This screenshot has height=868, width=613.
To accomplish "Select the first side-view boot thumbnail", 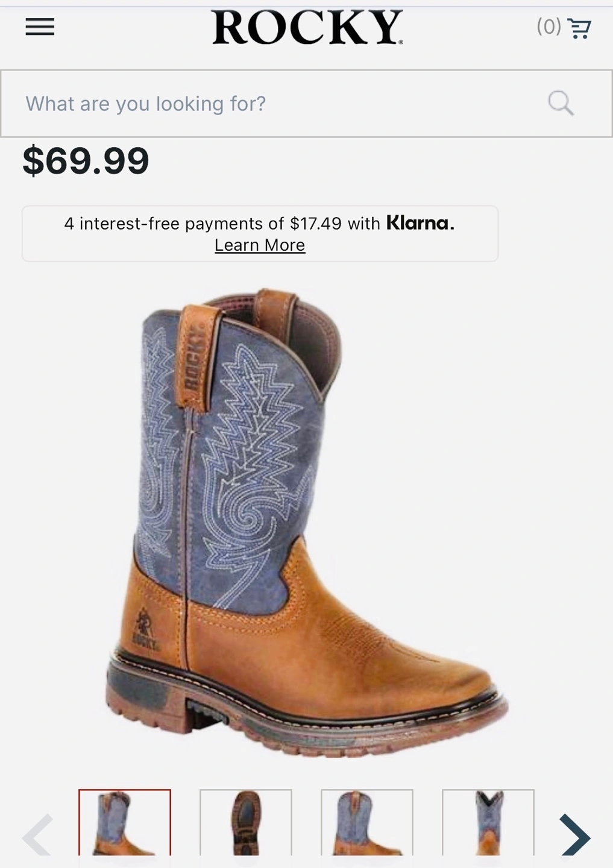I will 125,823.
